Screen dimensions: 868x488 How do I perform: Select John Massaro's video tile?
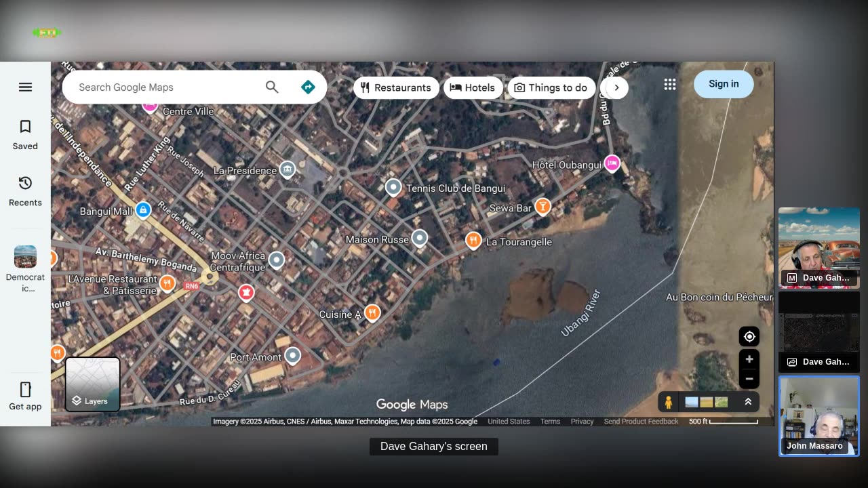pyautogui.click(x=819, y=416)
